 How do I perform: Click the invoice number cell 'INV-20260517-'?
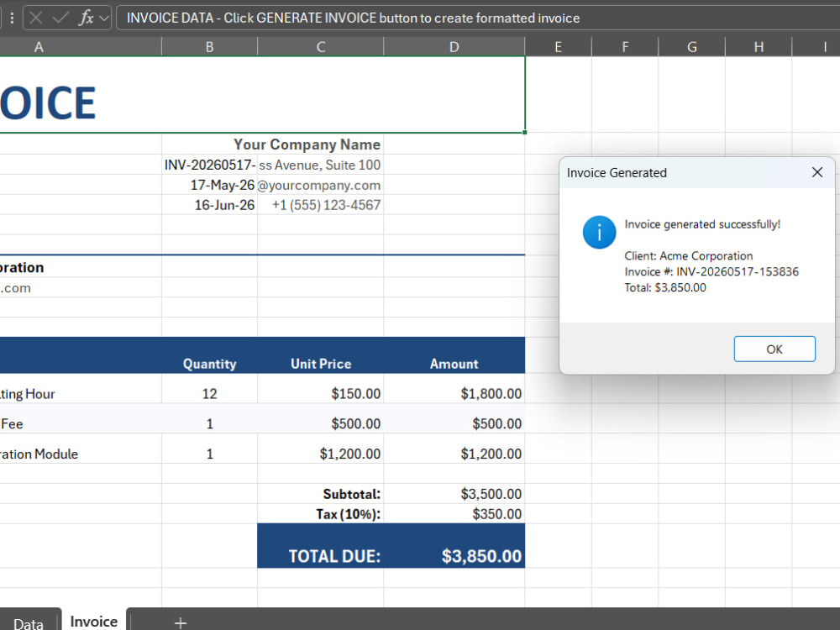(x=209, y=165)
